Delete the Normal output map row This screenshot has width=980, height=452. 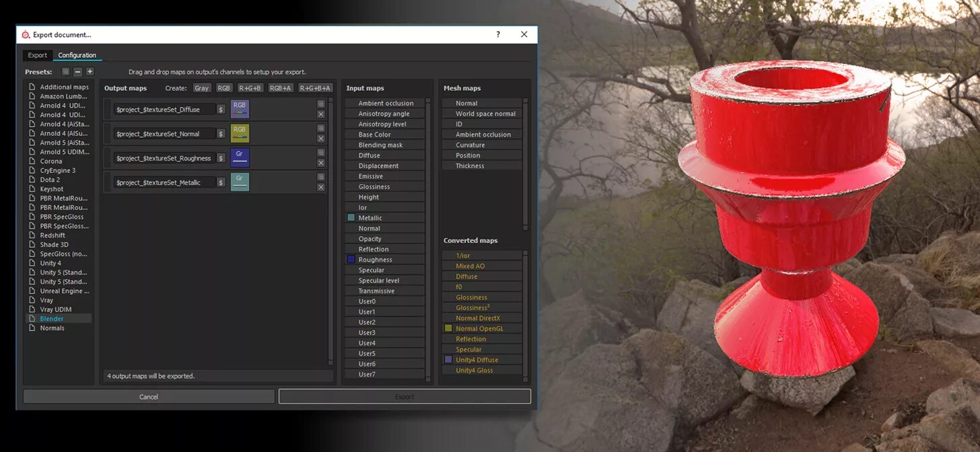point(321,139)
